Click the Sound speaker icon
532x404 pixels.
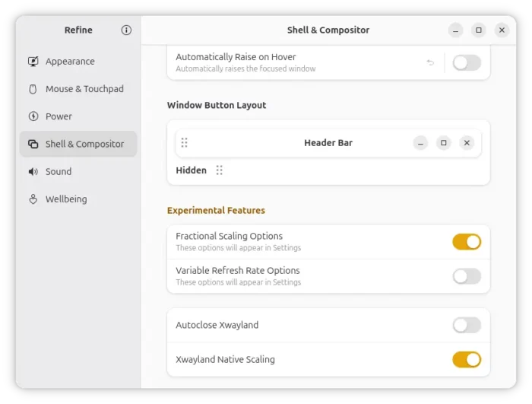tap(33, 172)
